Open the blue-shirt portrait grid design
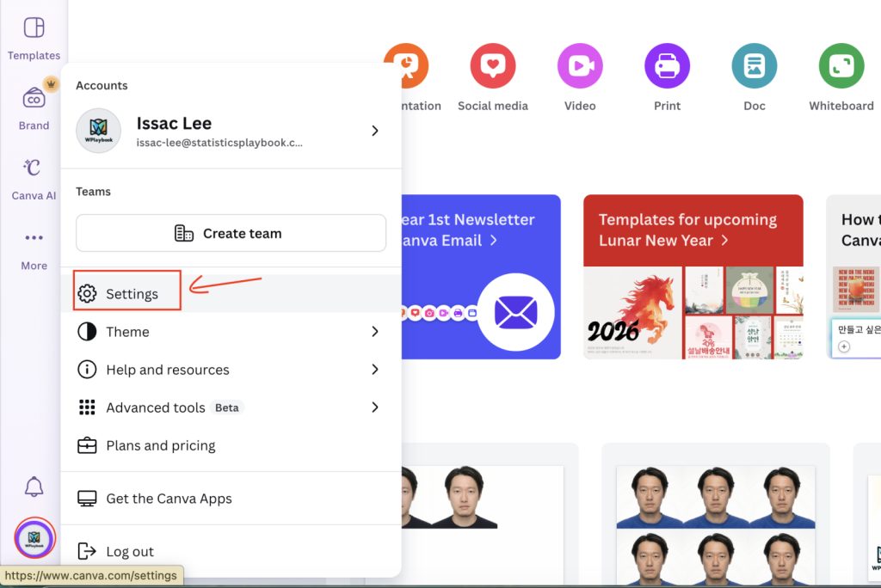Screen dimensions: 881x588 pos(715,524)
